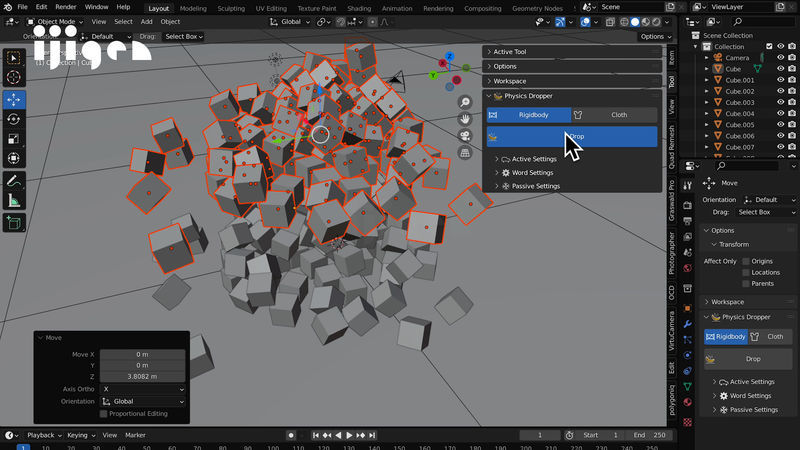Image resolution: width=800 pixels, height=450 pixels.
Task: Hide Camera in viewport via eye icon
Action: tap(781, 58)
